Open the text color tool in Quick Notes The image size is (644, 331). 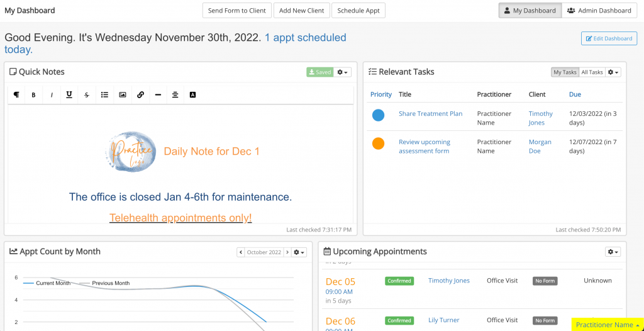[x=192, y=94]
